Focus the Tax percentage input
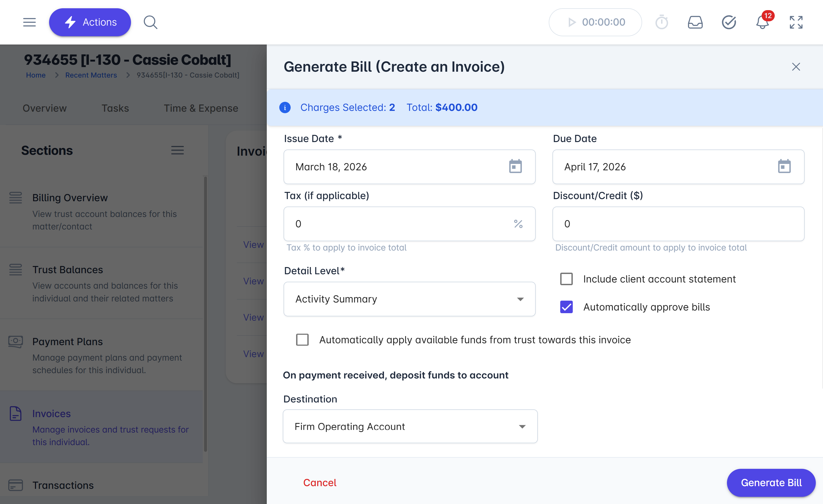 coord(409,224)
